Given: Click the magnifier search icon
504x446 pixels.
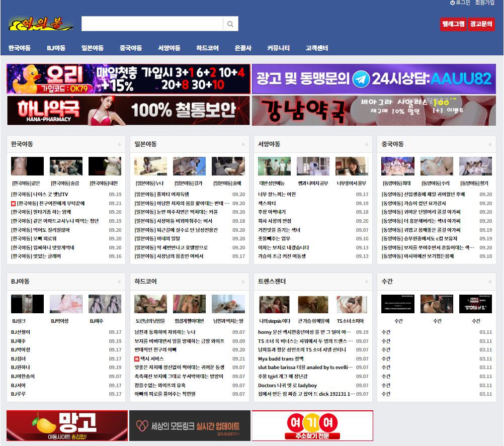Looking at the screenshot, I should 230,24.
